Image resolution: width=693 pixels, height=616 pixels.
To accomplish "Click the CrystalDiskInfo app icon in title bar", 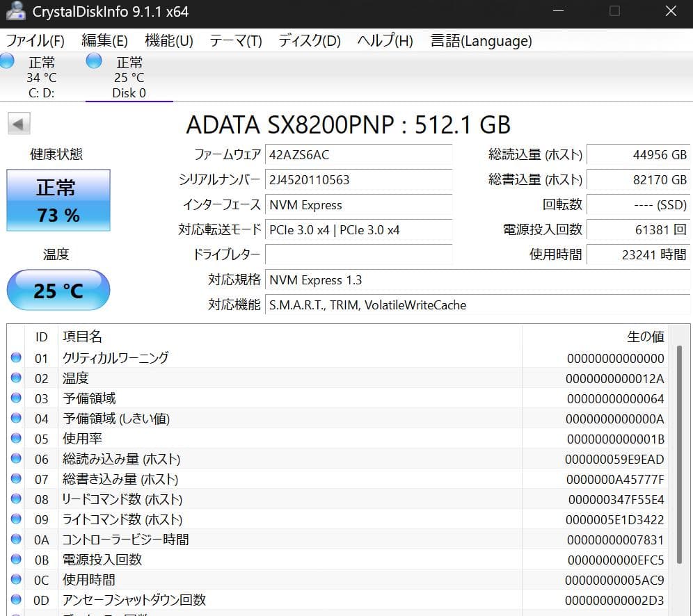I will point(15,11).
